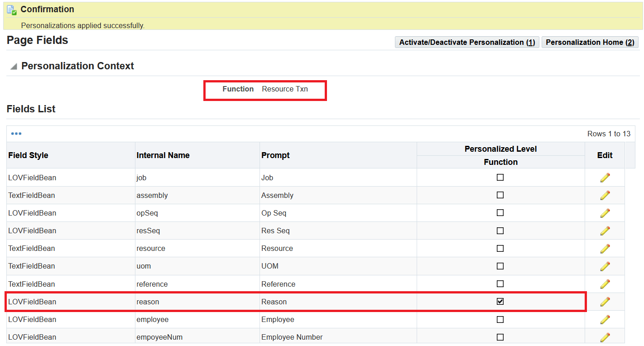This screenshot has width=644, height=346.
Task: Open editing for the uom field
Action: tap(605, 266)
